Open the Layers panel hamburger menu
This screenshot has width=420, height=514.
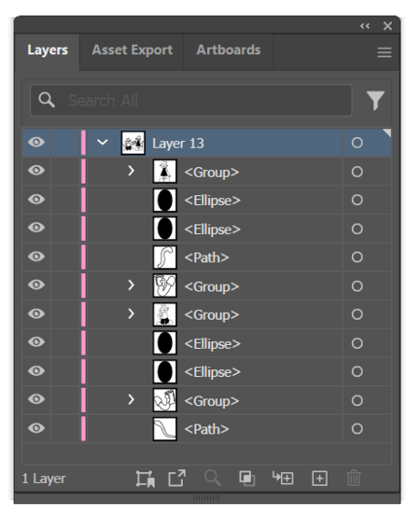(385, 52)
